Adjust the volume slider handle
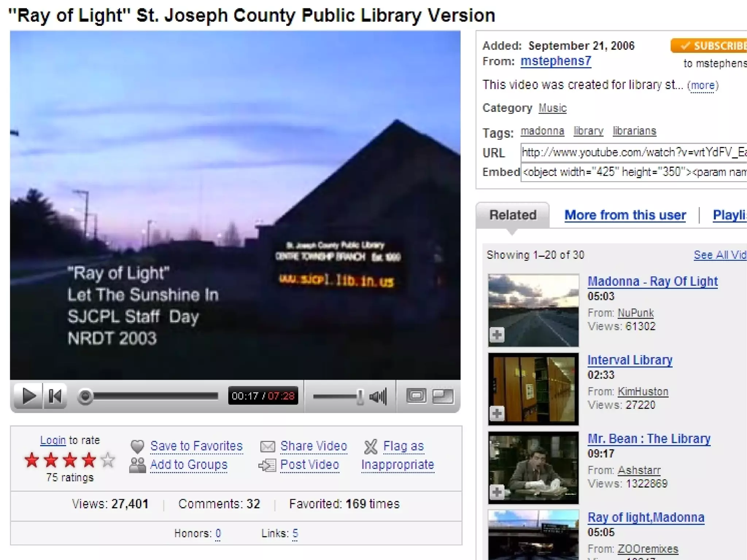The width and height of the screenshot is (747, 560). (360, 397)
